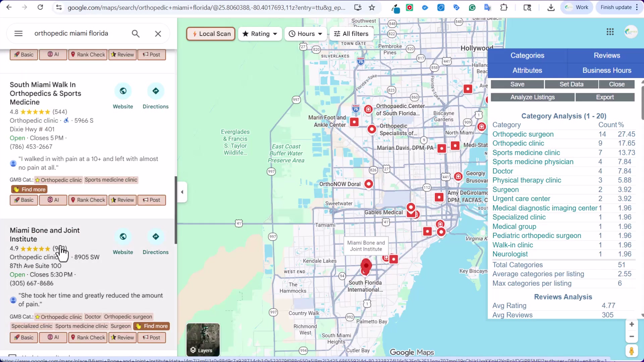Image resolution: width=644 pixels, height=362 pixels.
Task: Open the browser downloads icon
Action: (x=551, y=7)
